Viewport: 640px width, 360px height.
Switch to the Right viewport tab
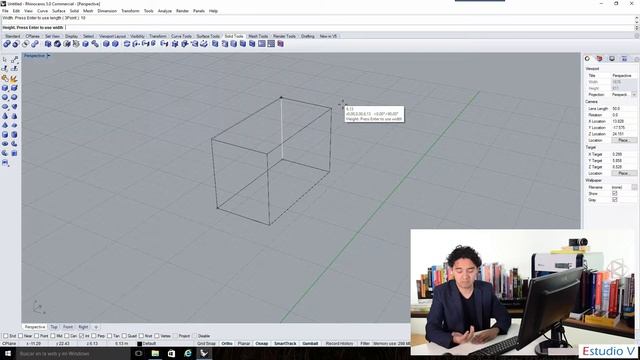(x=83, y=327)
